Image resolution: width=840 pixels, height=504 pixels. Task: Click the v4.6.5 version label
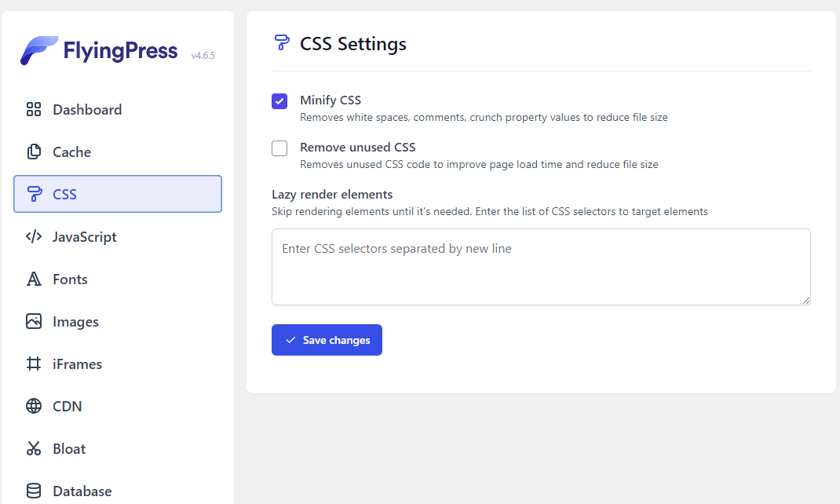[203, 55]
